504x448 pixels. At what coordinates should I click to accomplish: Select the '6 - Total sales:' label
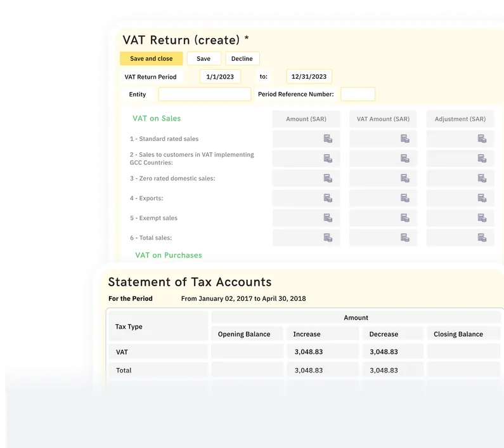(151, 238)
